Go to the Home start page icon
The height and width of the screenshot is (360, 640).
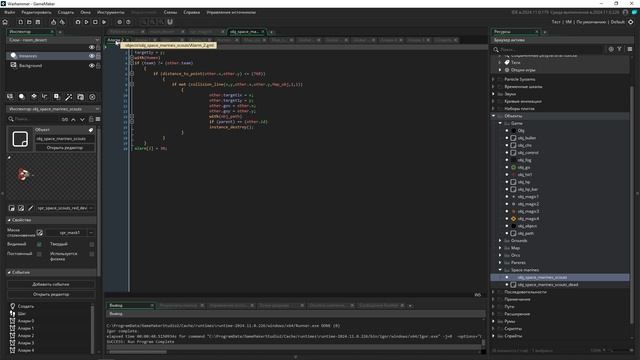5,22
